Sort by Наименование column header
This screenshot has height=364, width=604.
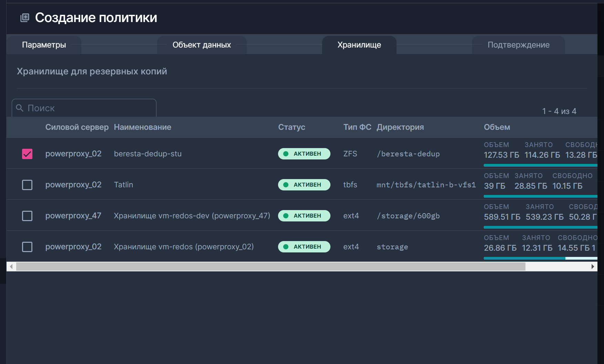(x=142, y=127)
